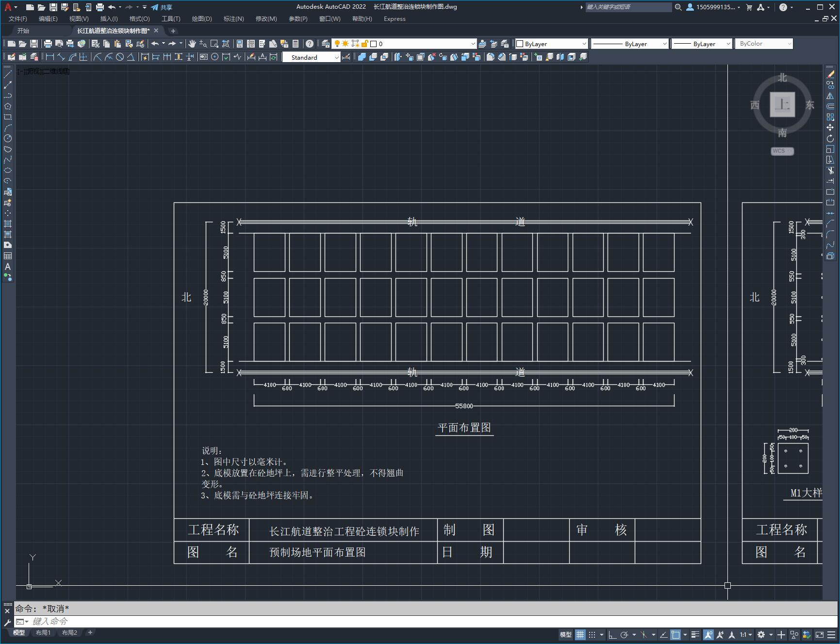Toggle drawing grid display
The height and width of the screenshot is (644, 840).
[580, 634]
